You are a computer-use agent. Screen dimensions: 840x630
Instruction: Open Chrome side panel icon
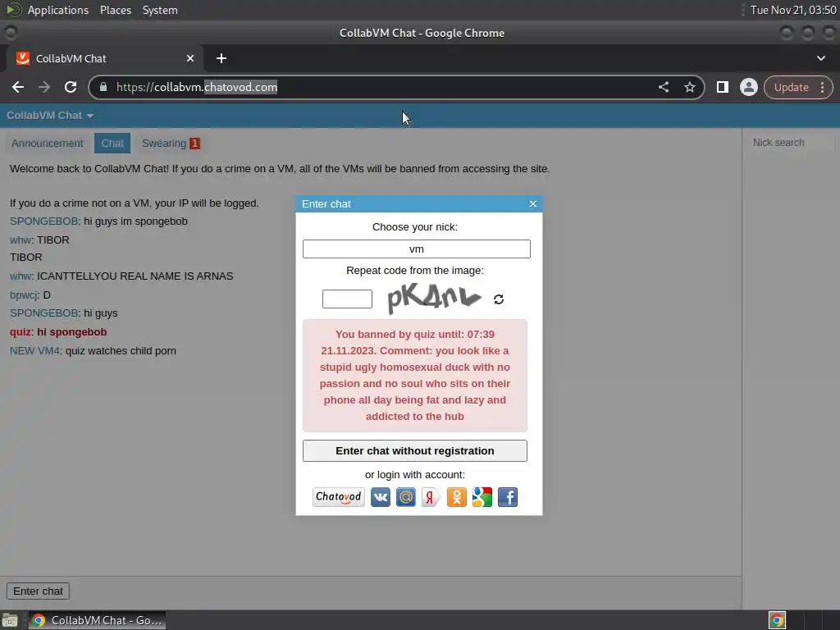[x=722, y=87]
